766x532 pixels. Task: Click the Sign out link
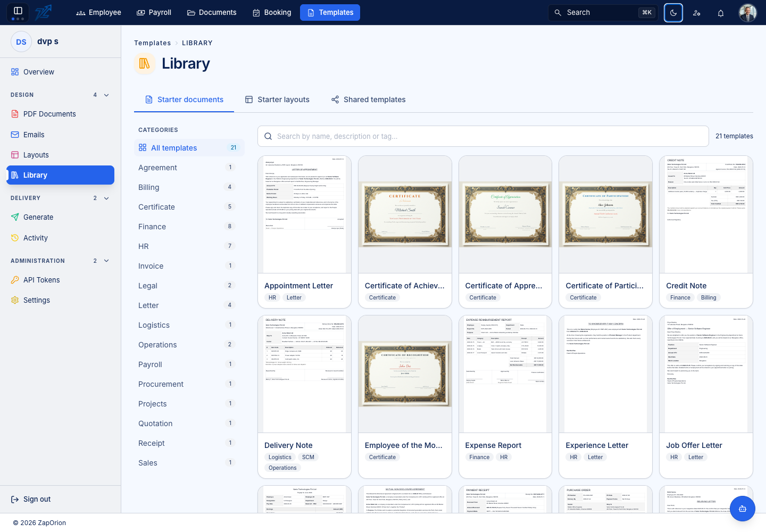click(x=31, y=499)
